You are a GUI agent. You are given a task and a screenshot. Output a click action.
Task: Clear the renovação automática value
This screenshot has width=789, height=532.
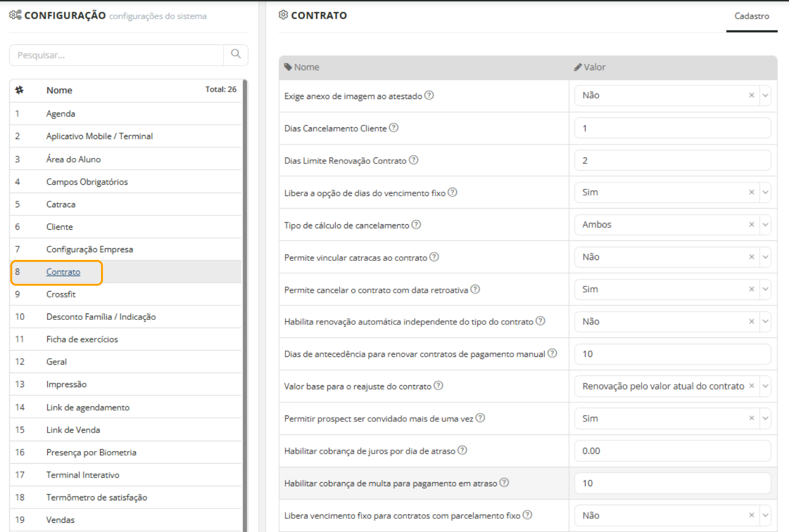click(751, 322)
